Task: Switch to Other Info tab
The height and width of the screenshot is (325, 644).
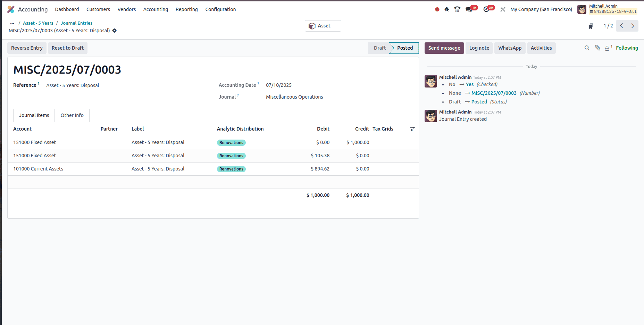Action: coord(72,115)
